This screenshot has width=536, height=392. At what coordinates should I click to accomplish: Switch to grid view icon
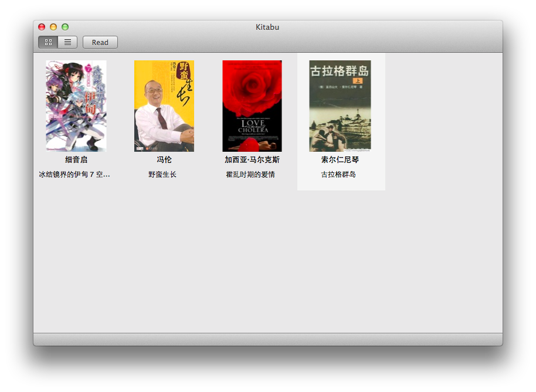(48, 42)
